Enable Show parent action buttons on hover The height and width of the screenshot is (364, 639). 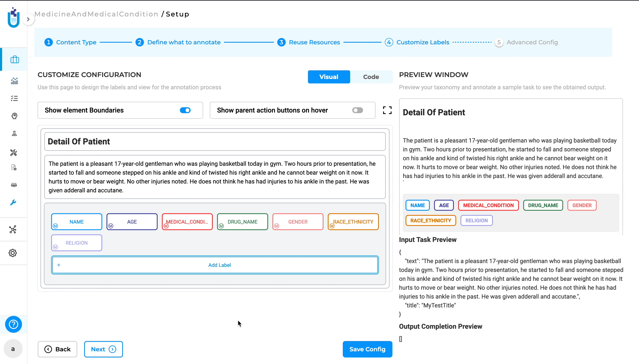[x=357, y=110]
